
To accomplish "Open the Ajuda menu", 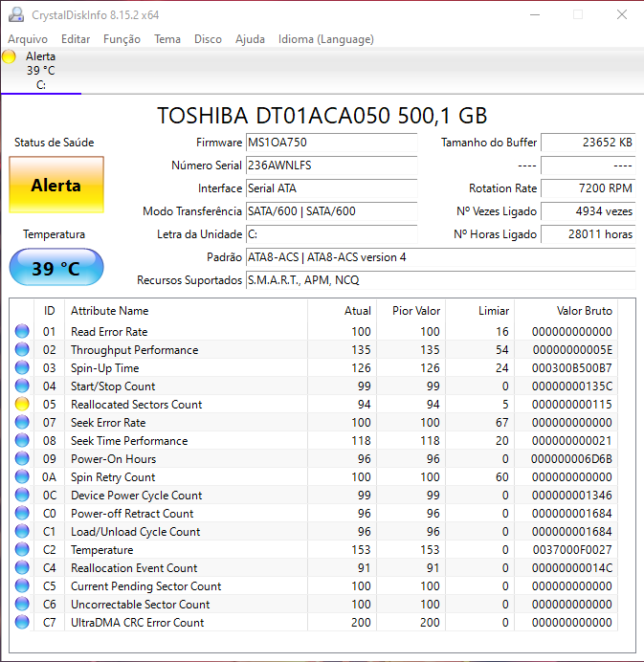I will point(250,39).
